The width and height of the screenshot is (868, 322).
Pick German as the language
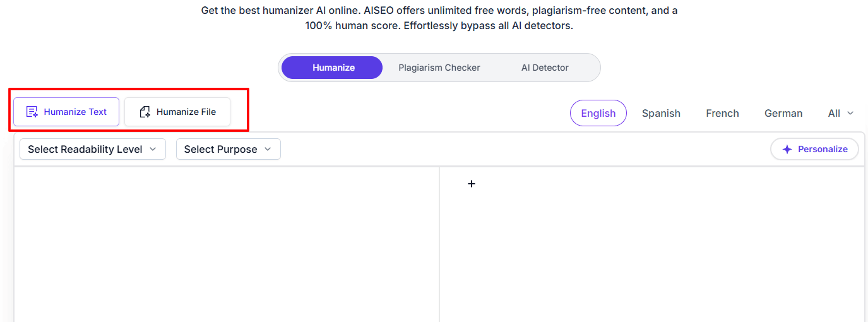click(783, 114)
